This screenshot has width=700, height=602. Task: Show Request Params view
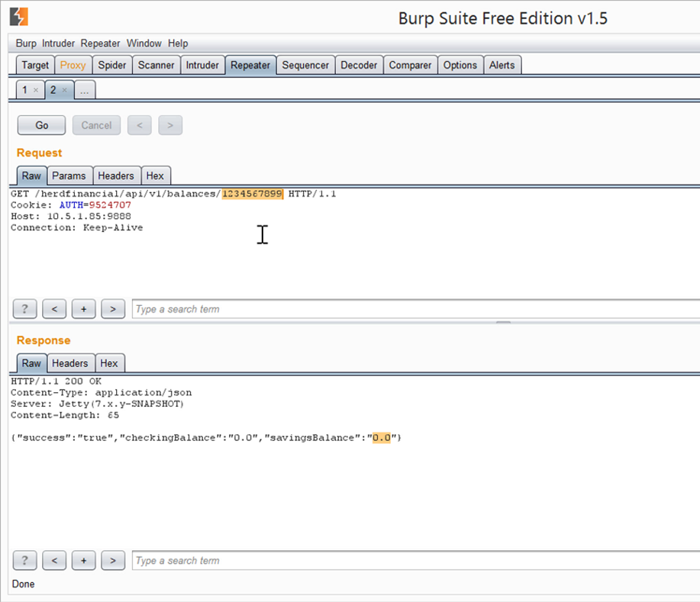(x=69, y=175)
